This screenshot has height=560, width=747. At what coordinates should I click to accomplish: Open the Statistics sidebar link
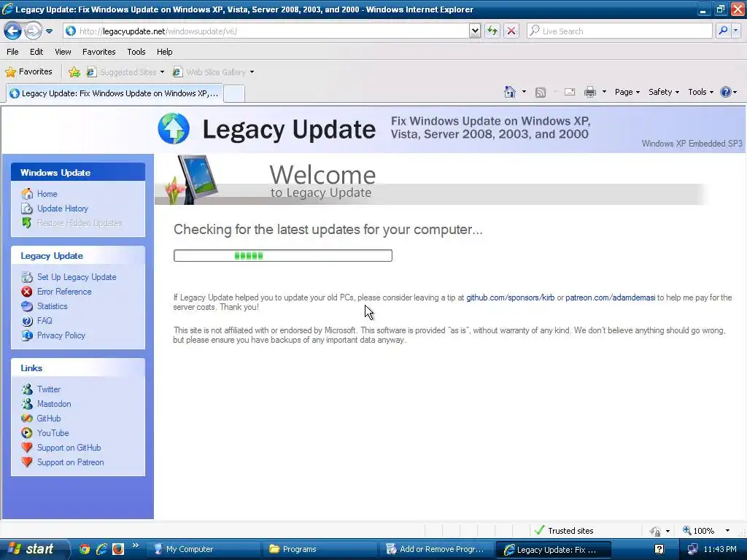[x=53, y=306]
